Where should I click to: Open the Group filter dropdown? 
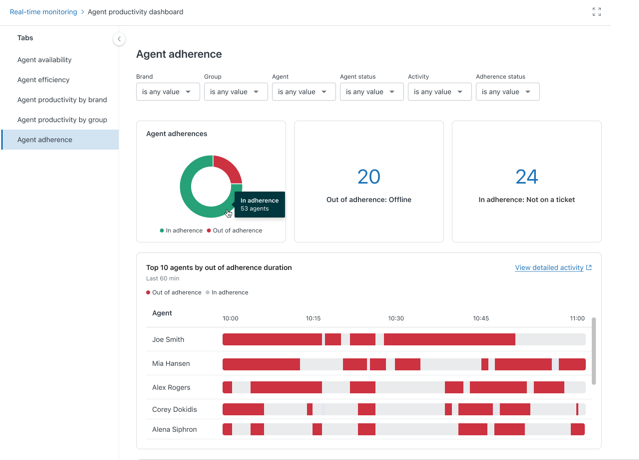235,92
